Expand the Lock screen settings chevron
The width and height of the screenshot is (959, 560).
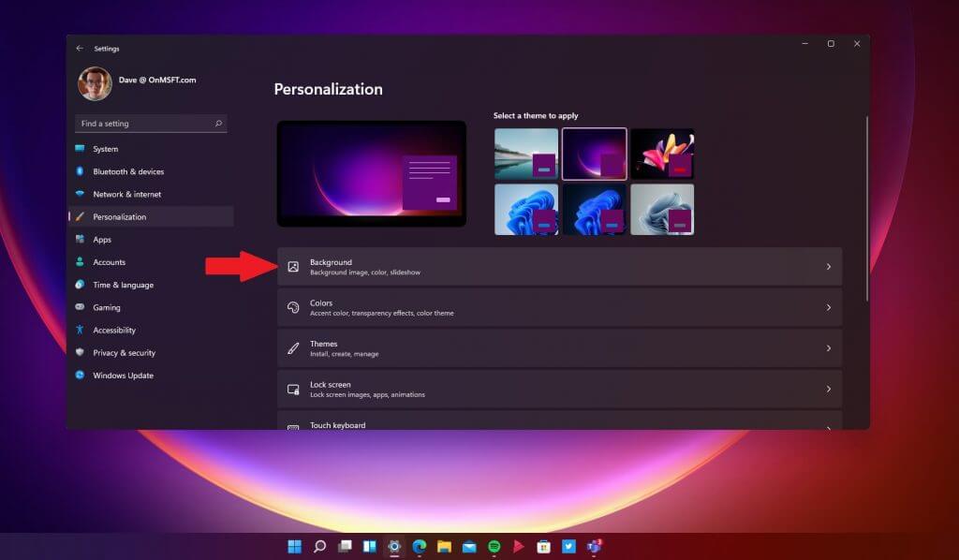coord(829,389)
